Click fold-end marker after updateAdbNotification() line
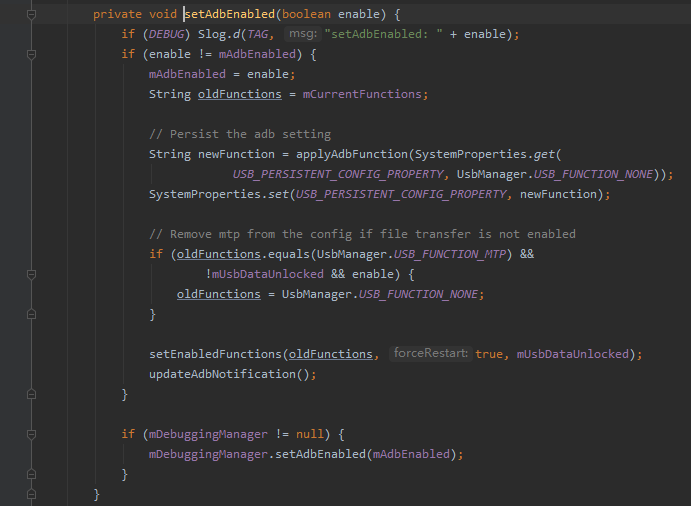This screenshot has height=506, width=691. (x=31, y=394)
